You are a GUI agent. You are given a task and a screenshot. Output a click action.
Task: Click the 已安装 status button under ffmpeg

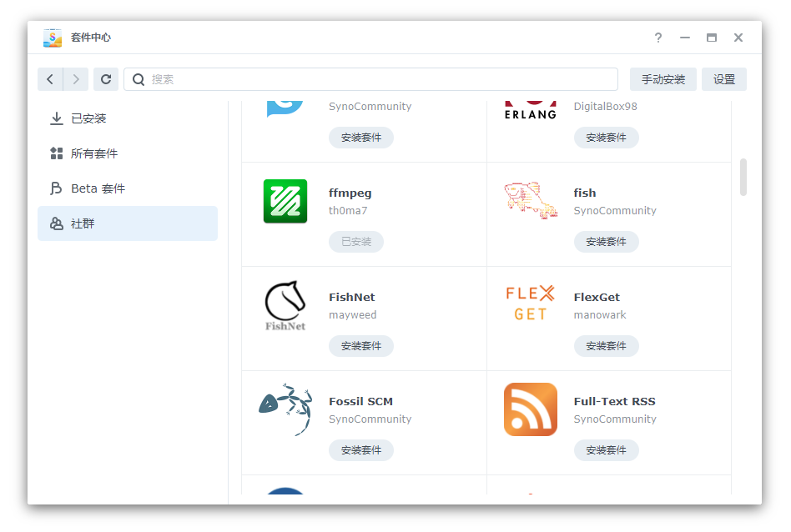pyautogui.click(x=356, y=242)
